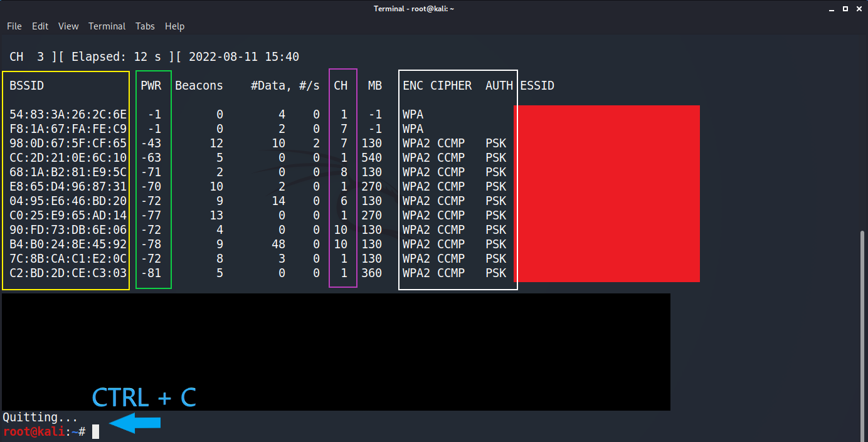Viewport: 868px width, 442px height.
Task: Open the File menu
Action: click(14, 26)
